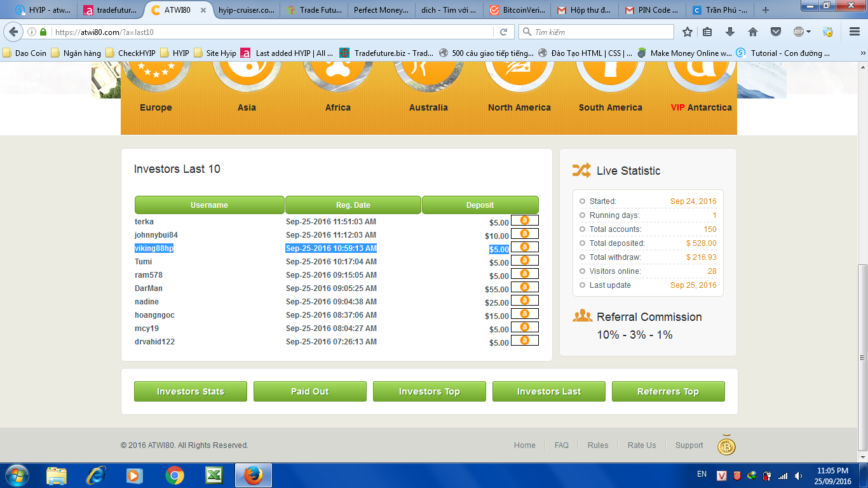Open the Dao Coin bookmarks folder
868x488 pixels.
coord(25,53)
